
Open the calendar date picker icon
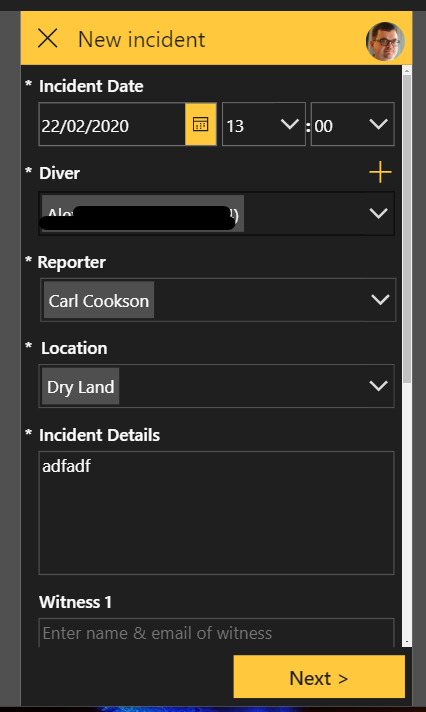201,124
